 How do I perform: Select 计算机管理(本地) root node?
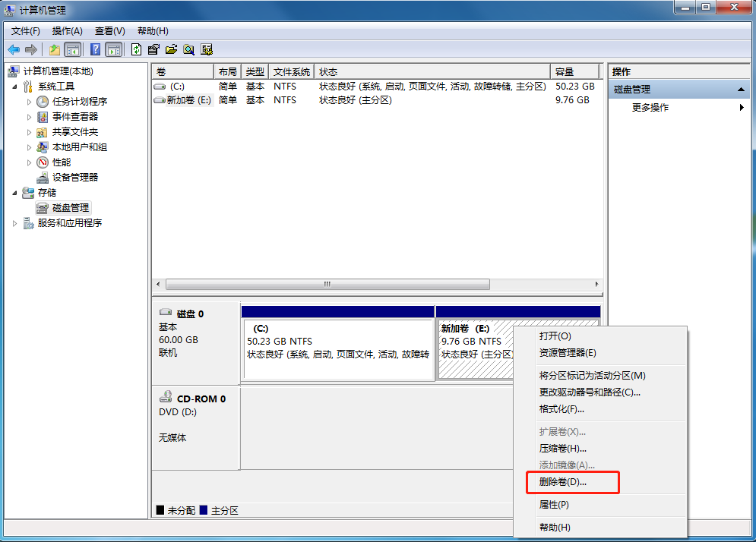click(x=58, y=71)
